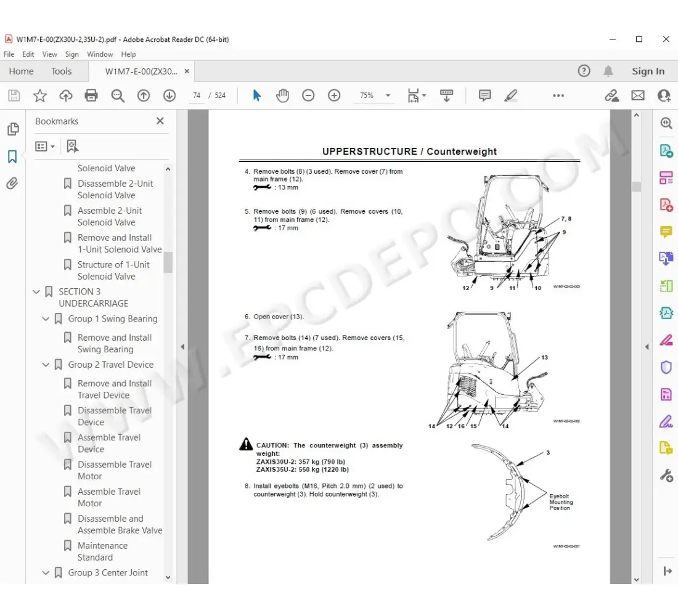Click the Print file icon
Image resolution: width=678 pixels, height=616 pixels.
(91, 95)
